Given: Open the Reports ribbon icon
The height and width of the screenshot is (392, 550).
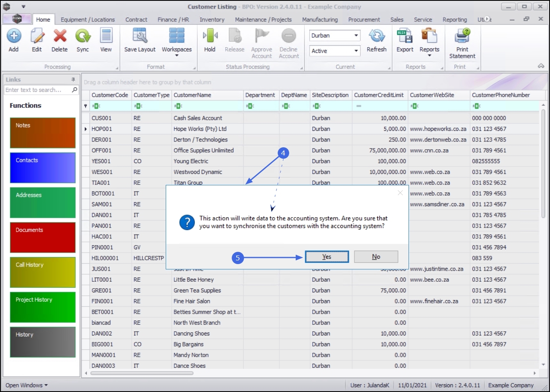Looking at the screenshot, I should [429, 36].
